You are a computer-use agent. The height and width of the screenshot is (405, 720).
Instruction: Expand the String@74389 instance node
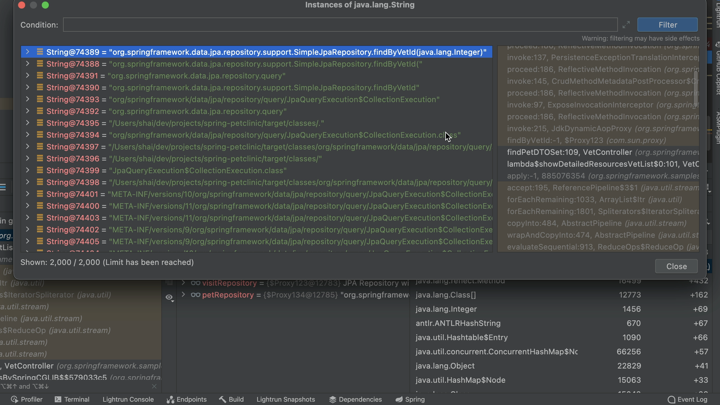[28, 52]
